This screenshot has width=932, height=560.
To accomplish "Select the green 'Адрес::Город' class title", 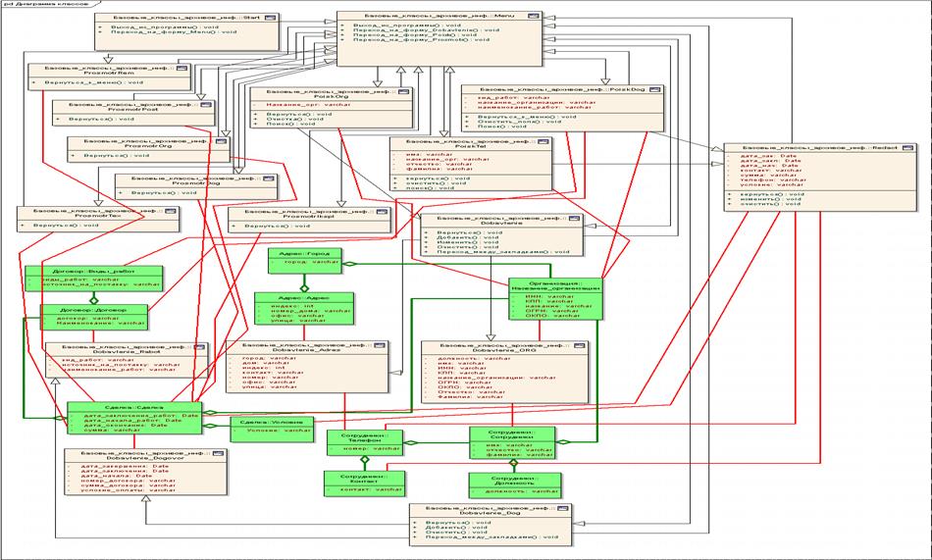I will click(x=305, y=254).
